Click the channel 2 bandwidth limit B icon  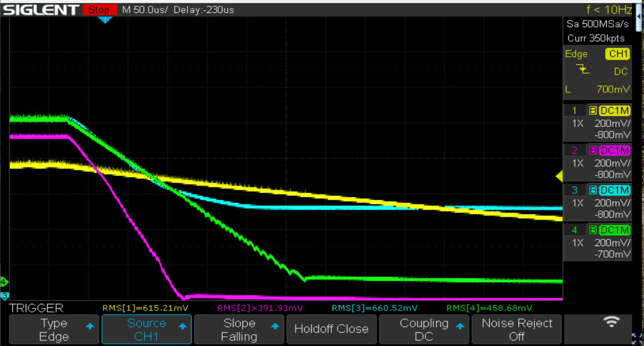[592, 151]
